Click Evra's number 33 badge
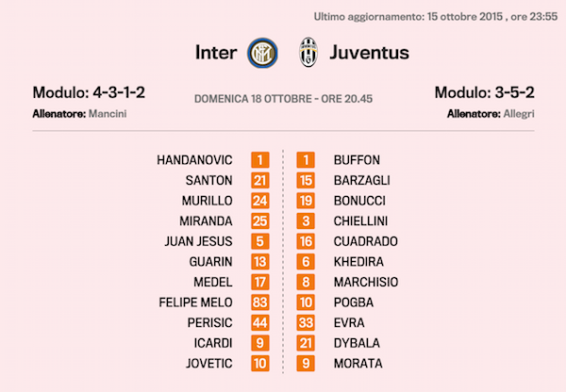Viewport: 566px width, 392px height. coord(307,322)
